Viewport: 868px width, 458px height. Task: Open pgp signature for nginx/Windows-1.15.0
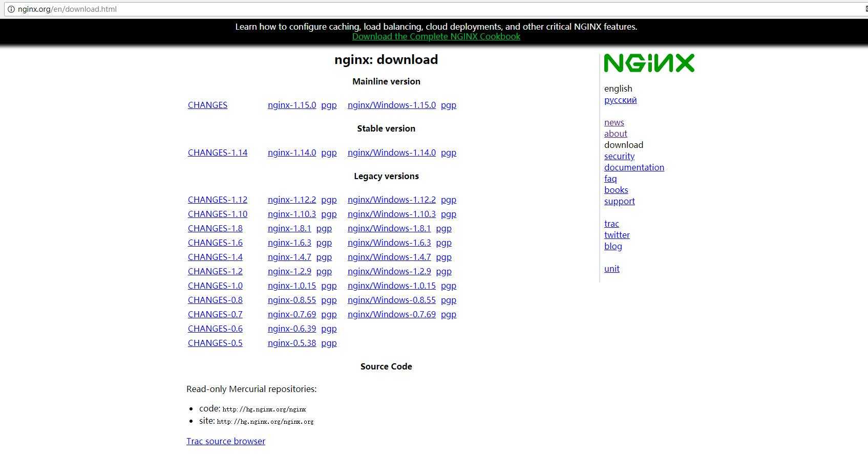(449, 105)
